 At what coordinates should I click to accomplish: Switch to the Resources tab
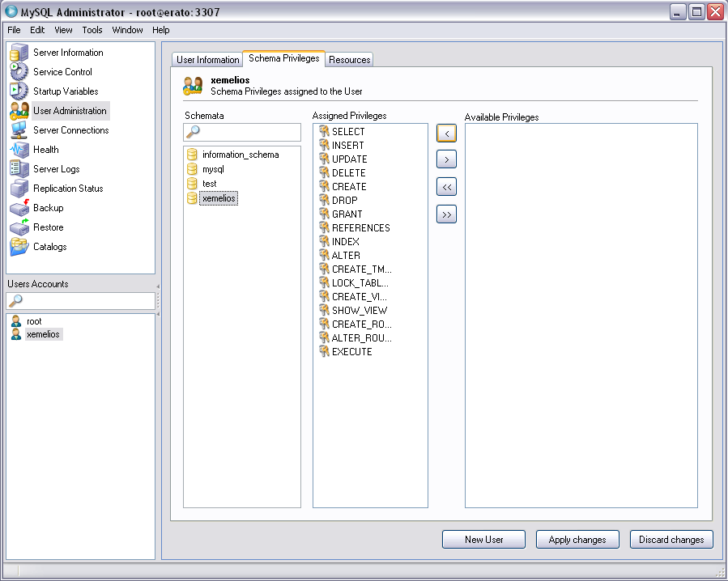[350, 60]
